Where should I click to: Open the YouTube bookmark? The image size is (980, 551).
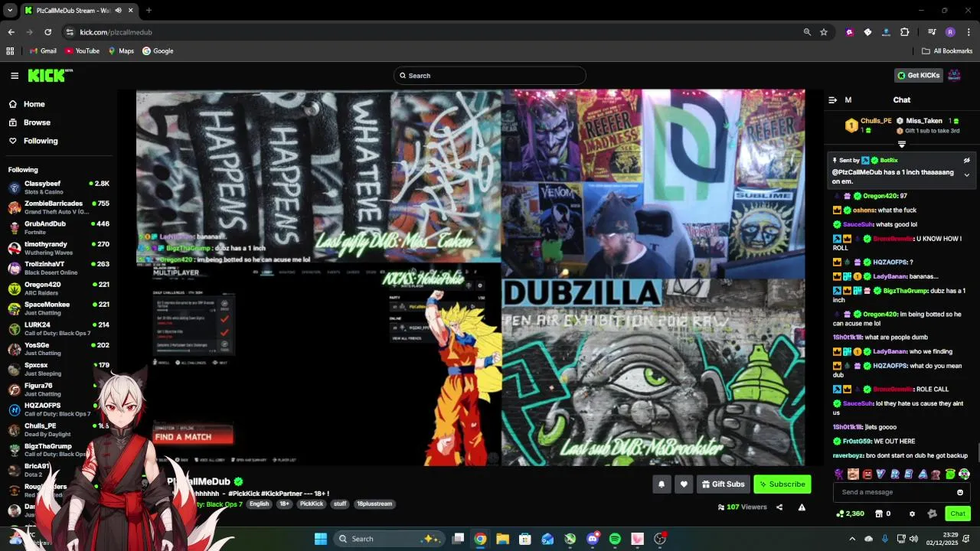coord(82,51)
